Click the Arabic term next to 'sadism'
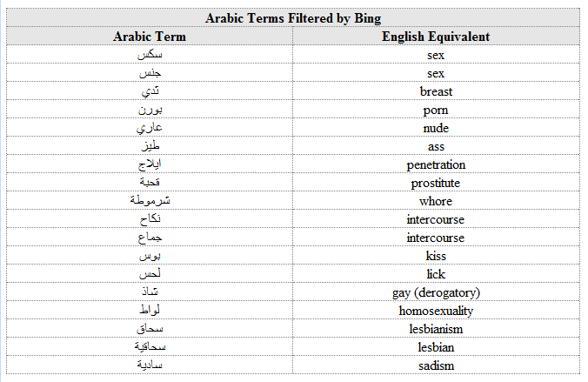Viewport: 588px width, 382px height. pyautogui.click(x=150, y=365)
